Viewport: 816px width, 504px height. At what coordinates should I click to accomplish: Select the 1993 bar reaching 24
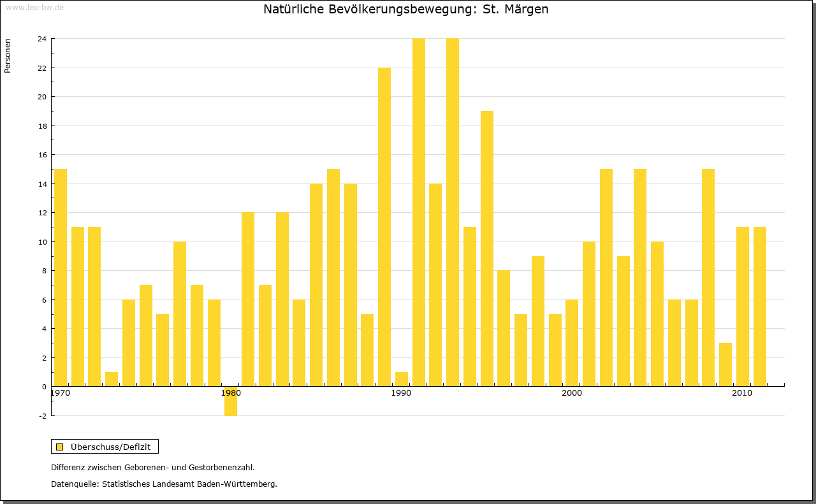point(453,212)
